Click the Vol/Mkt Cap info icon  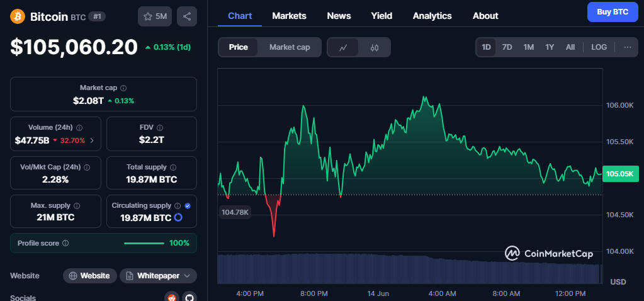[x=87, y=167]
